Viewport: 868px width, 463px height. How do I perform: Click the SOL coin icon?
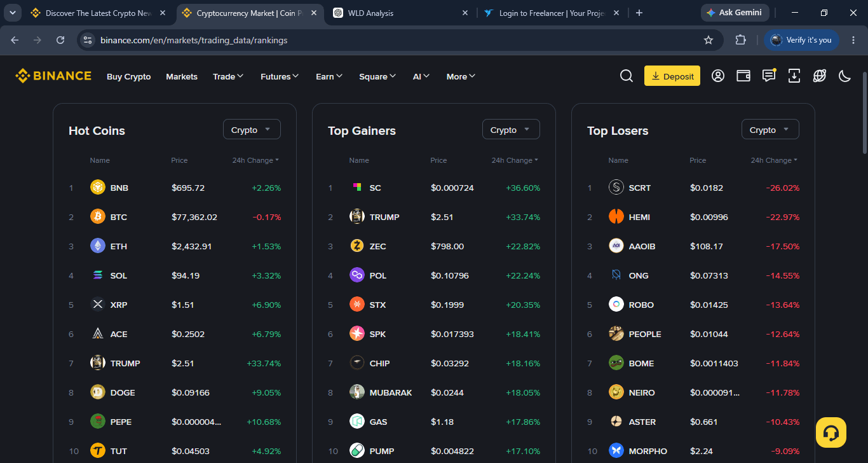pos(98,275)
